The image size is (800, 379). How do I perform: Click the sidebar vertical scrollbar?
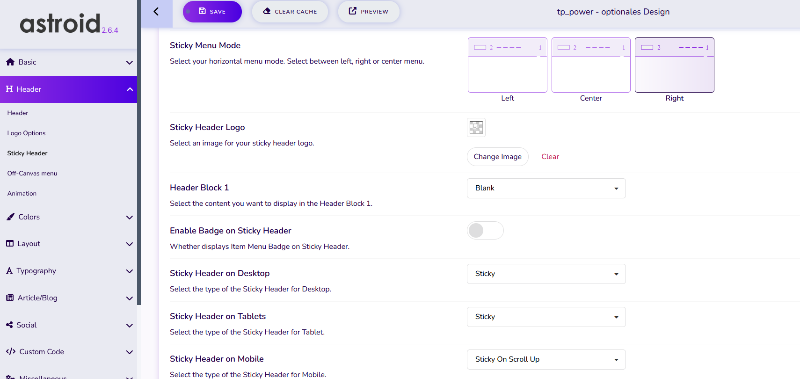tap(139, 153)
